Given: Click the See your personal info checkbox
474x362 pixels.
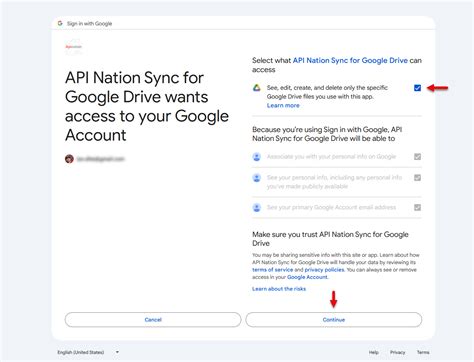Looking at the screenshot, I should click(x=417, y=178).
